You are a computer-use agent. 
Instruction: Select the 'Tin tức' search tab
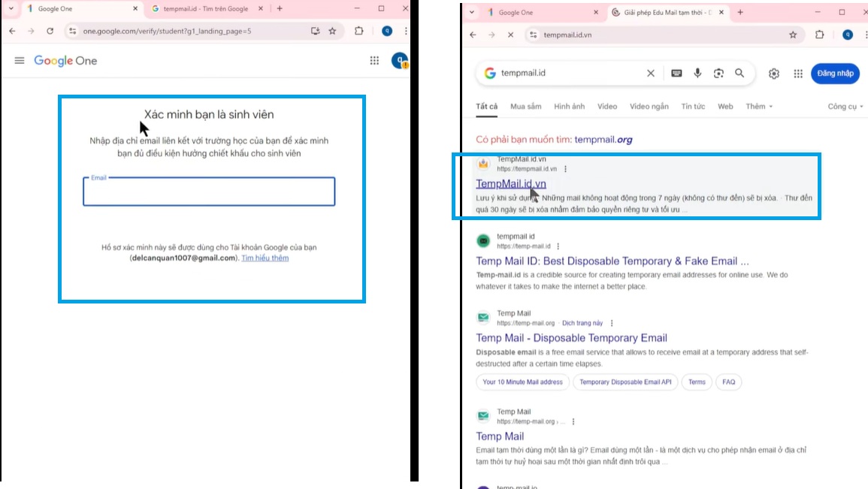pyautogui.click(x=693, y=106)
